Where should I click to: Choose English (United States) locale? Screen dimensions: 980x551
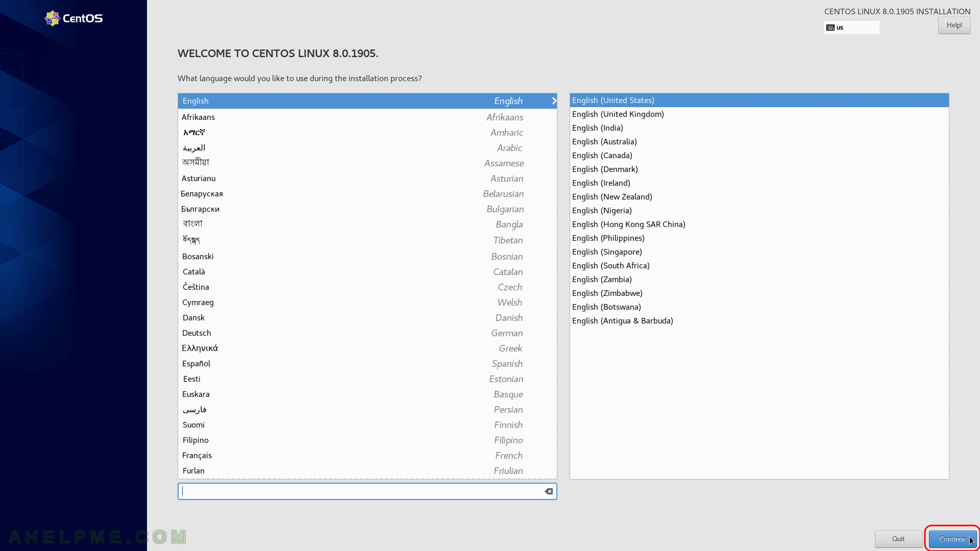coord(759,101)
